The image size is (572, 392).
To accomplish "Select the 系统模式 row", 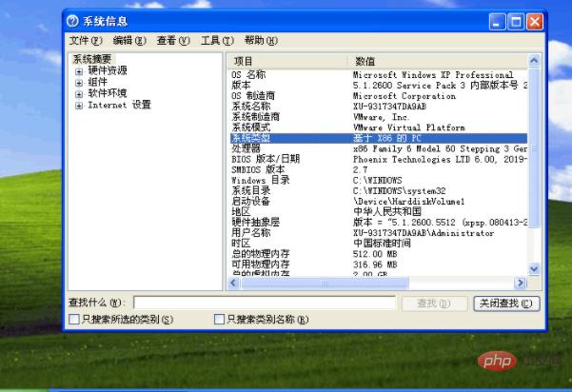I will (379, 127).
